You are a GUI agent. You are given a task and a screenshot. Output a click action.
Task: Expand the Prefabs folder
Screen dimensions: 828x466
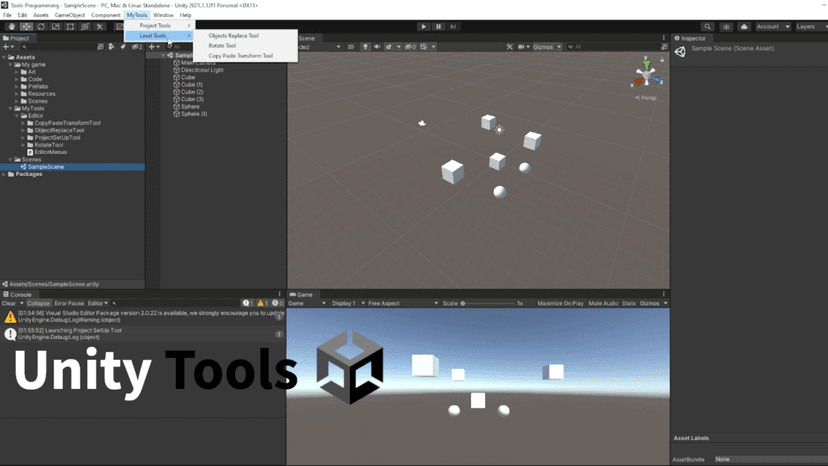point(17,86)
